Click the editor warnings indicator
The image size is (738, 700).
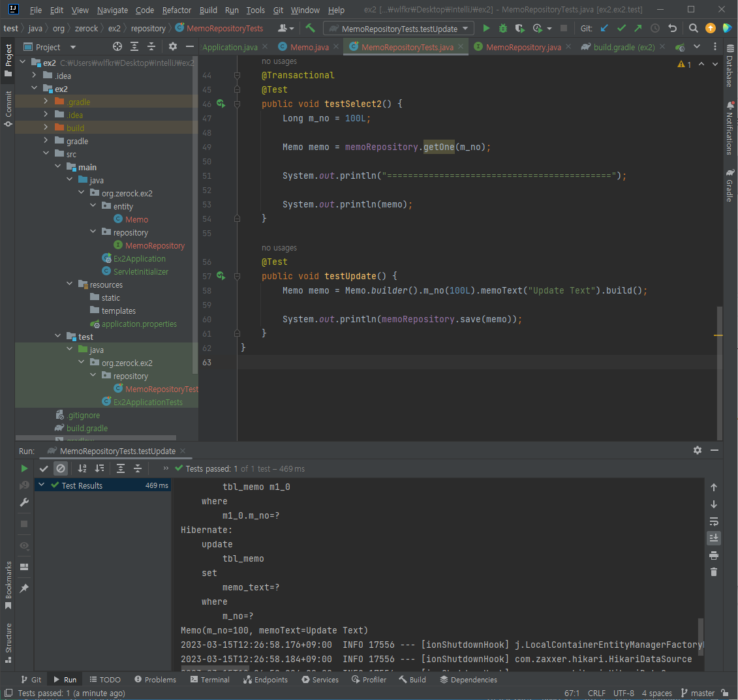(684, 64)
